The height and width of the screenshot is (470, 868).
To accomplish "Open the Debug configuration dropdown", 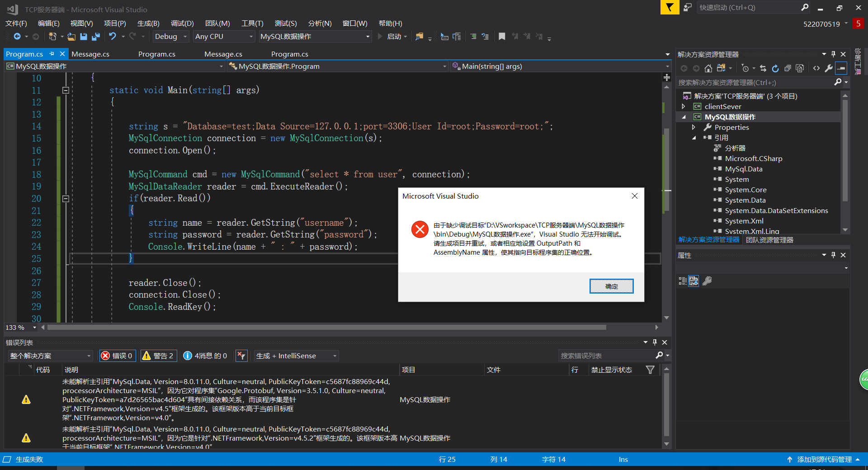I will click(x=170, y=37).
